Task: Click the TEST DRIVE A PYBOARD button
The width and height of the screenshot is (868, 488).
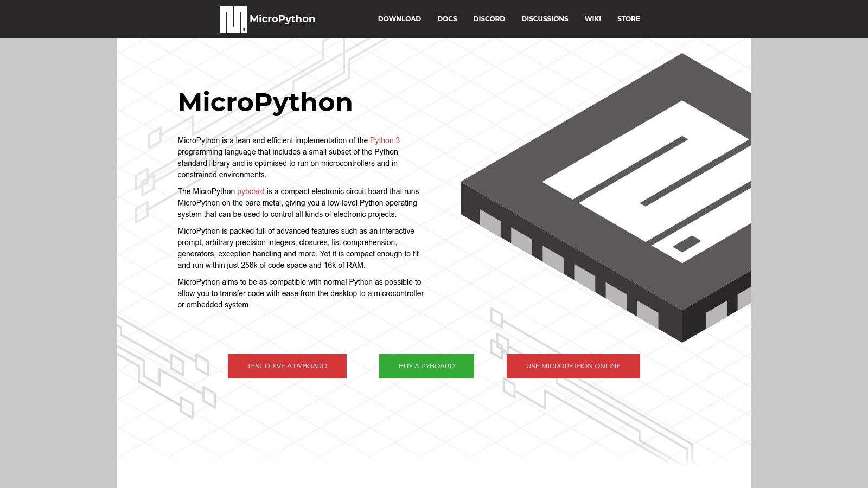Action: pos(287,366)
